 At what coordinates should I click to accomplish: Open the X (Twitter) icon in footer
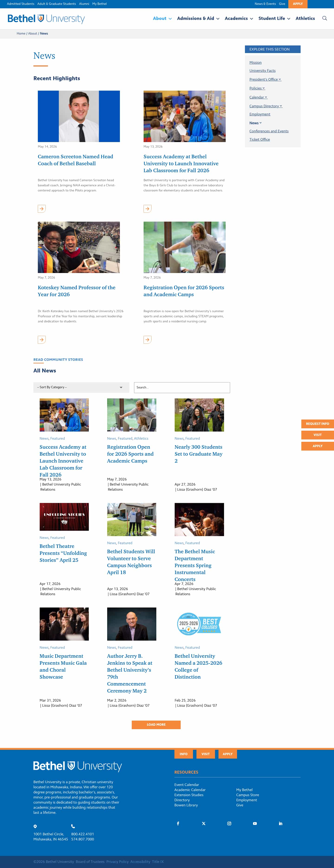[204, 823]
